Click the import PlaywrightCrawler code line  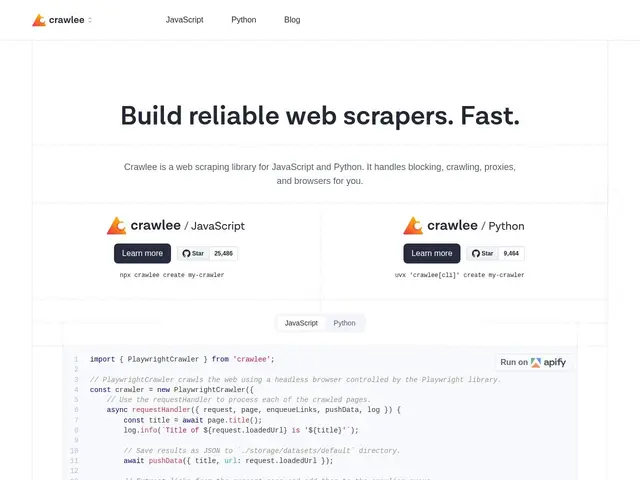[182, 359]
